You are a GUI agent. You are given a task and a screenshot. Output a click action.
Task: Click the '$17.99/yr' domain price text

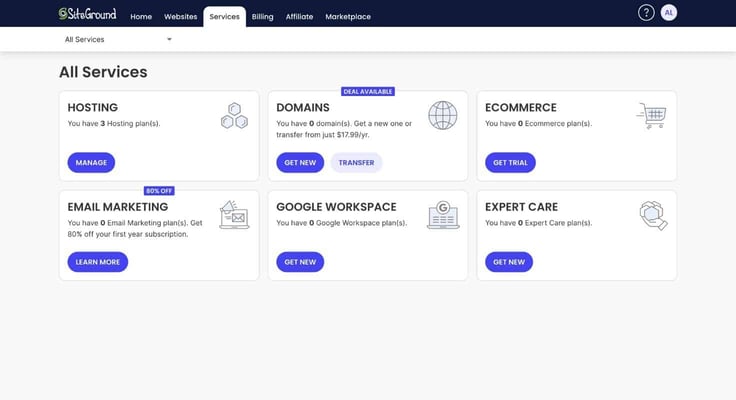coord(353,135)
